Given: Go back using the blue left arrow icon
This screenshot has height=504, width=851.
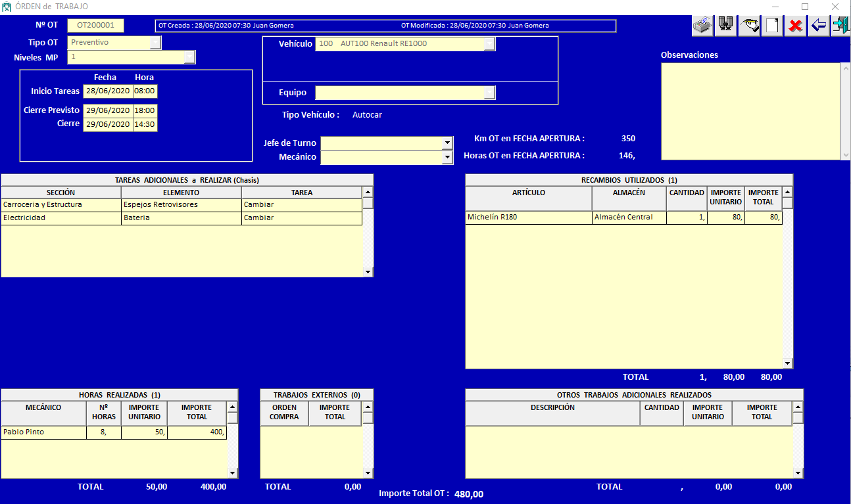Looking at the screenshot, I should pyautogui.click(x=819, y=26).
